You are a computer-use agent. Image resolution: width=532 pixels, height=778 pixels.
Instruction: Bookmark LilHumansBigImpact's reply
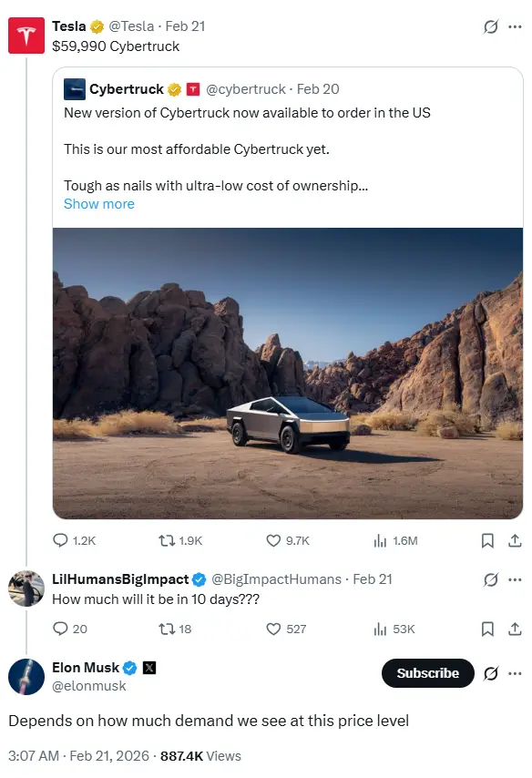487,629
